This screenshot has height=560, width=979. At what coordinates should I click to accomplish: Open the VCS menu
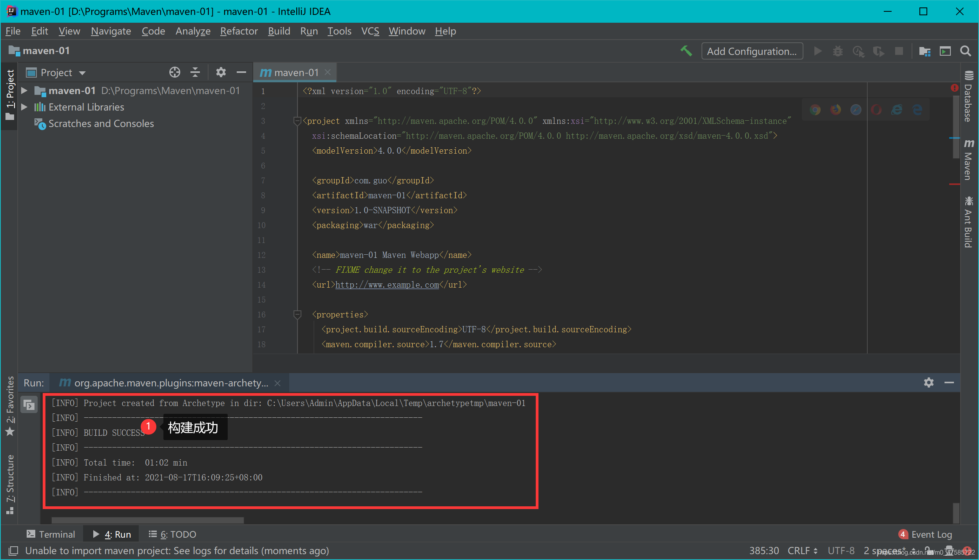coord(370,31)
